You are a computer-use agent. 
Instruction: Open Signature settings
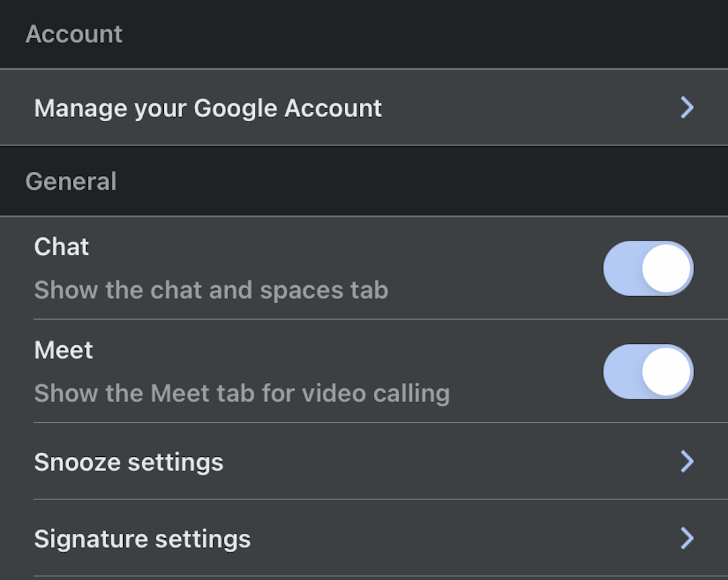[143, 539]
